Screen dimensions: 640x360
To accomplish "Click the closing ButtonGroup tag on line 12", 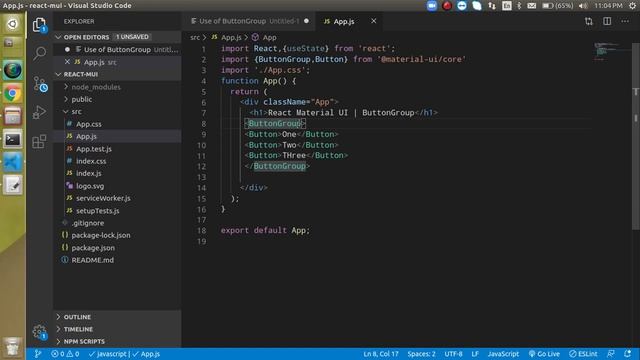I will pos(277,167).
